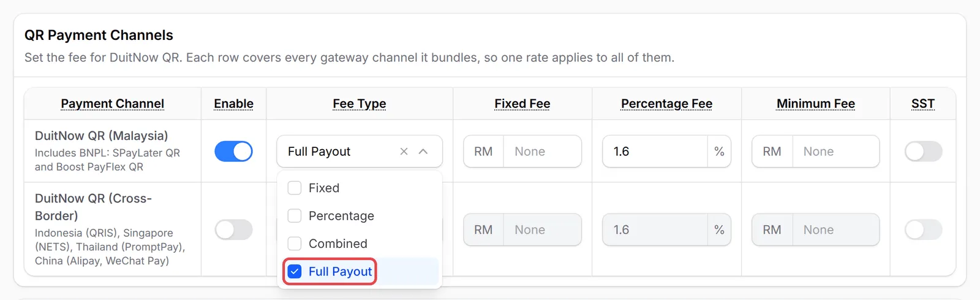Viewport: 980px width, 300px height.
Task: Click Minimum Fee field for DuitNow QR (Malaysia)
Action: click(835, 152)
